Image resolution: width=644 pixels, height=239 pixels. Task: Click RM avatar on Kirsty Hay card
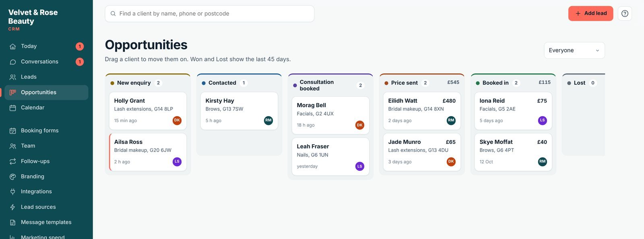(268, 121)
